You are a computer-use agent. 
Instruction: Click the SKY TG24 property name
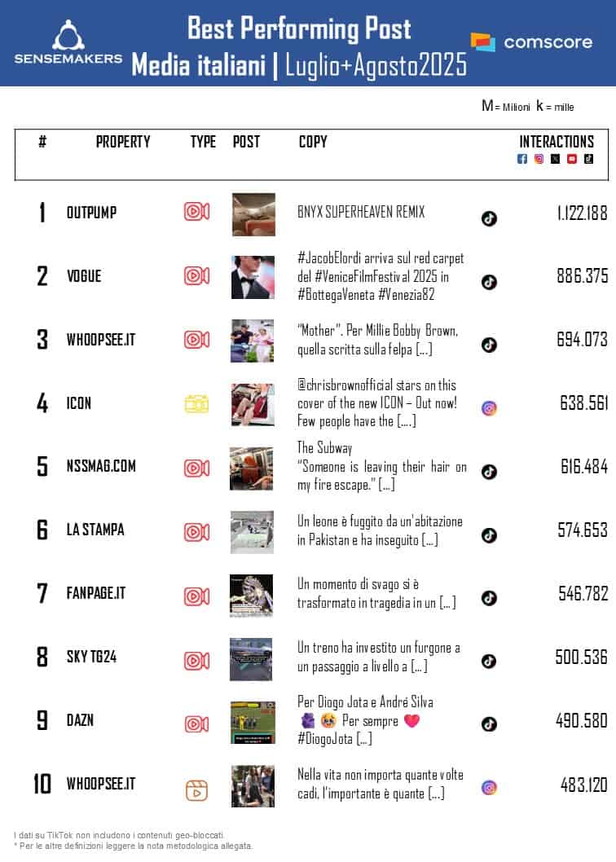click(x=91, y=657)
